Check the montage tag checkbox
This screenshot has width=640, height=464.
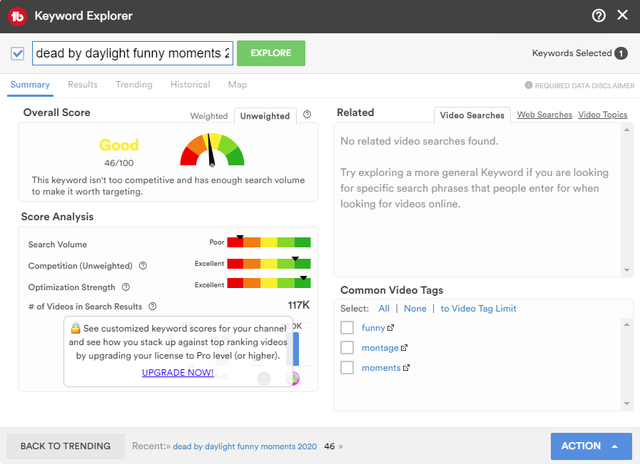click(x=347, y=347)
